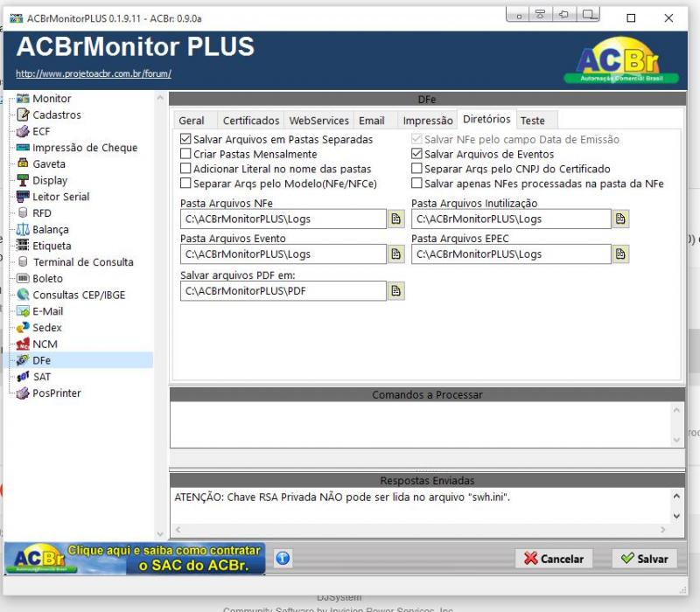Edit the Pasta Arquivos NFe path field
This screenshot has height=612, width=700.
point(283,219)
